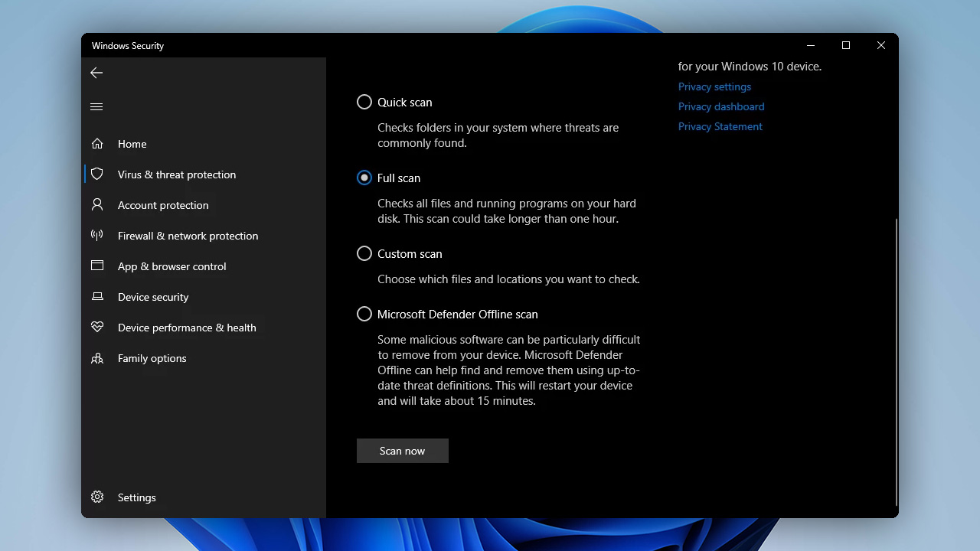Click the Full scan description text
980x551 pixels.
point(507,211)
